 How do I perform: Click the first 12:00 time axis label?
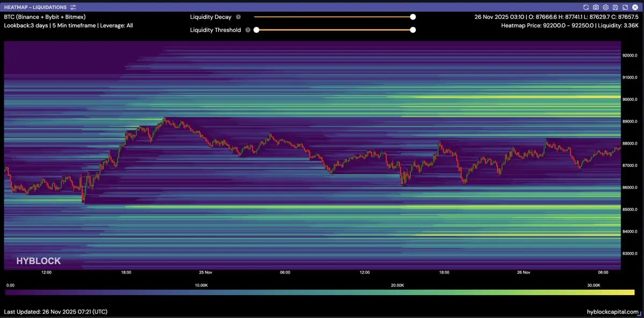click(46, 272)
